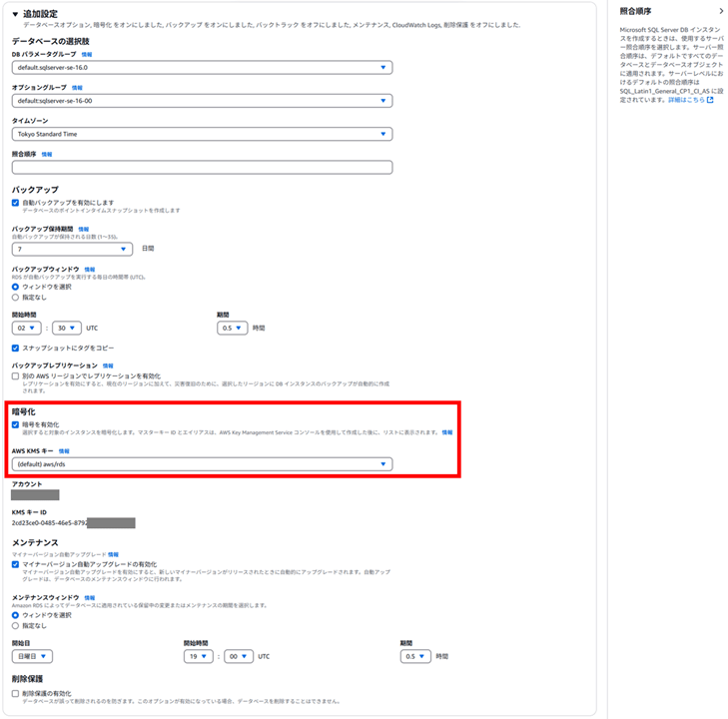
Task: Toggle 自動バックアップを有効にします checkbox
Action: click(x=15, y=203)
